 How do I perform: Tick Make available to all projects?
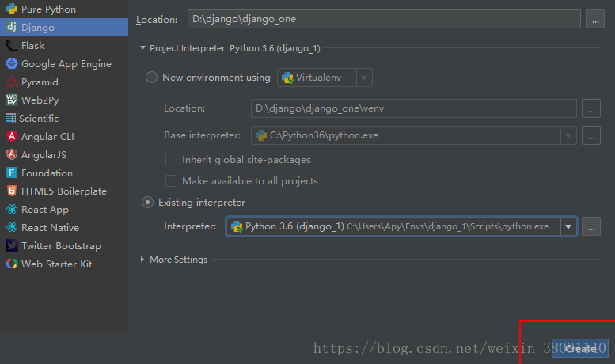point(171,181)
